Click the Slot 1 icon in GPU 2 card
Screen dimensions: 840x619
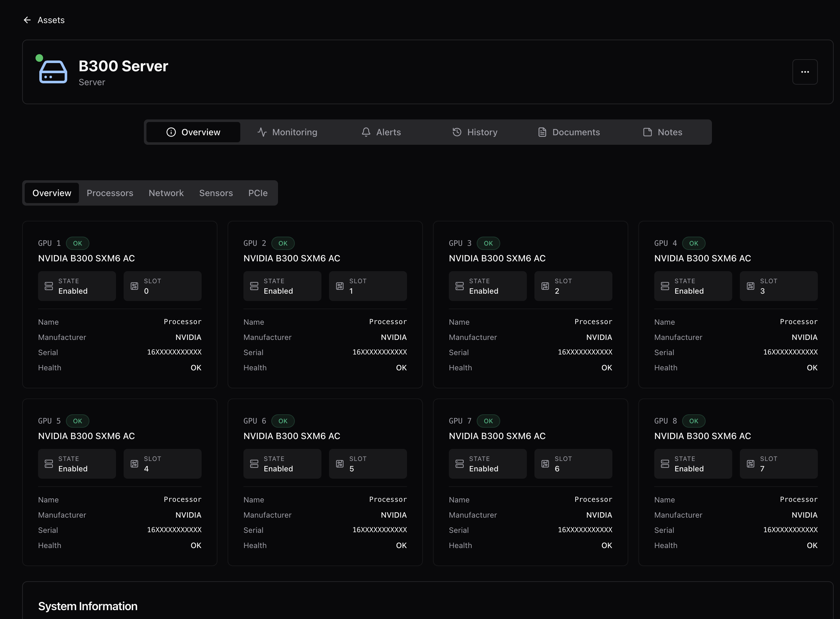(339, 286)
